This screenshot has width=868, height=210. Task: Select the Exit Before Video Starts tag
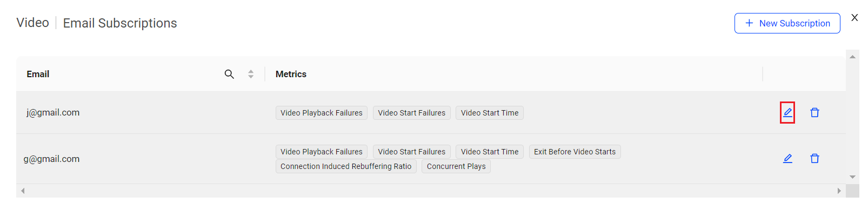tap(575, 152)
